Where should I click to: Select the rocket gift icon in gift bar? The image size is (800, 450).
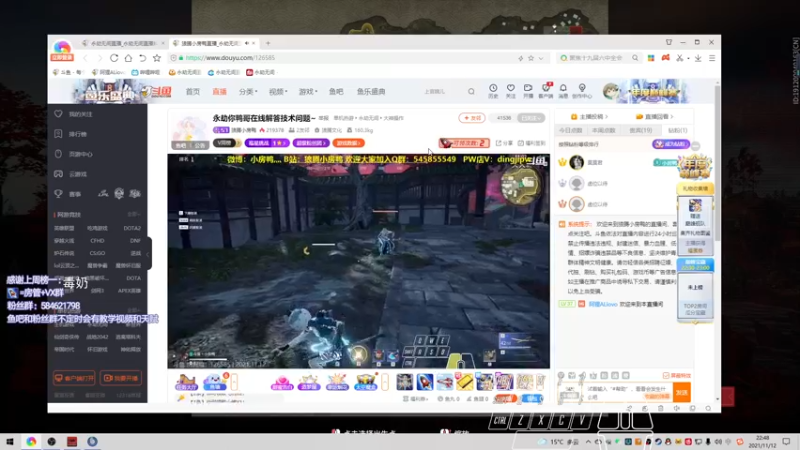[424, 382]
